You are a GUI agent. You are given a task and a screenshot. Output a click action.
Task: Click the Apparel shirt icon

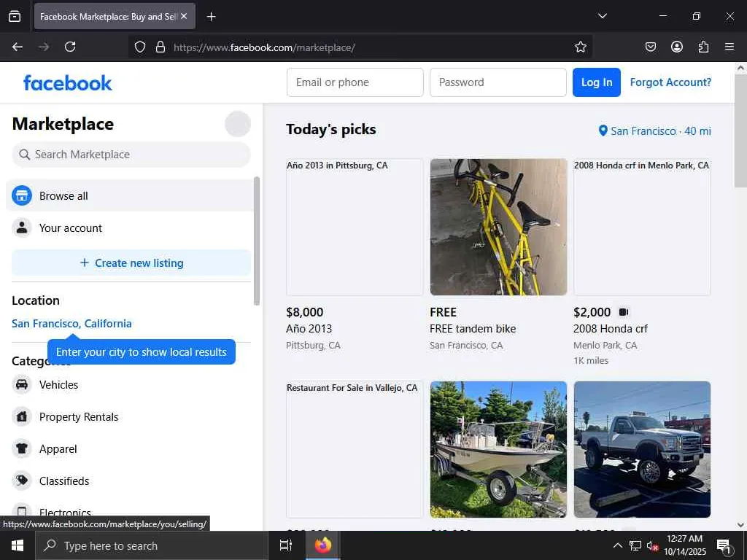pyautogui.click(x=21, y=448)
